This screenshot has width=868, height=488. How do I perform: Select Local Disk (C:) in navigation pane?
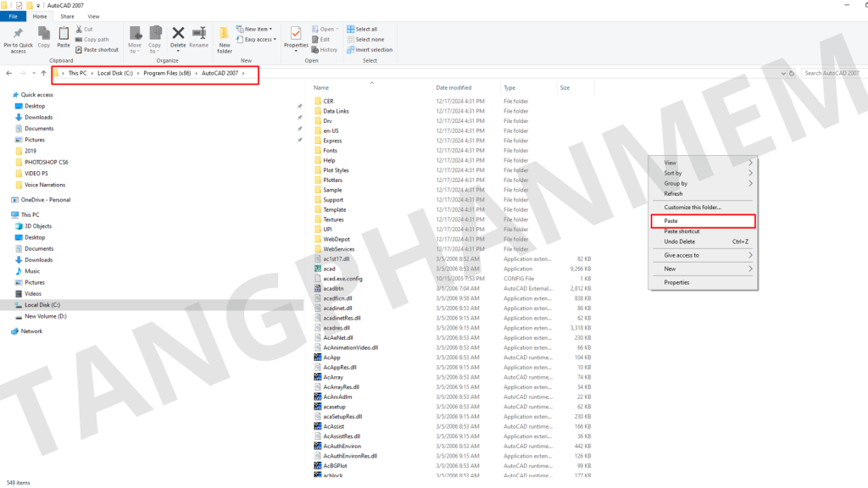(42, 305)
